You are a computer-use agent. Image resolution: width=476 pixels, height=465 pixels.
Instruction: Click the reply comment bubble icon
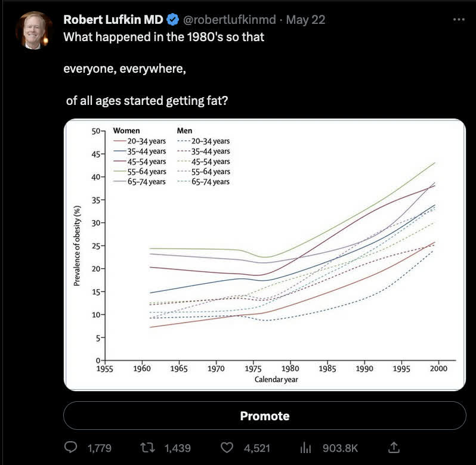pyautogui.click(x=71, y=447)
